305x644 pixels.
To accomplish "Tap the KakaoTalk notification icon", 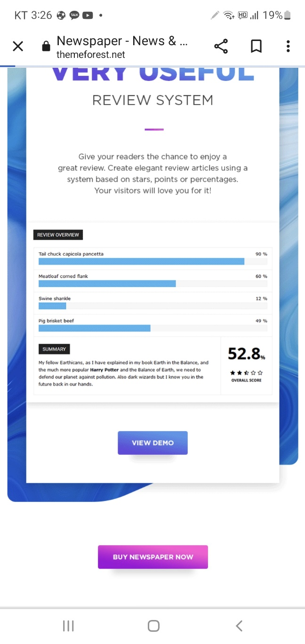I will coord(74,15).
